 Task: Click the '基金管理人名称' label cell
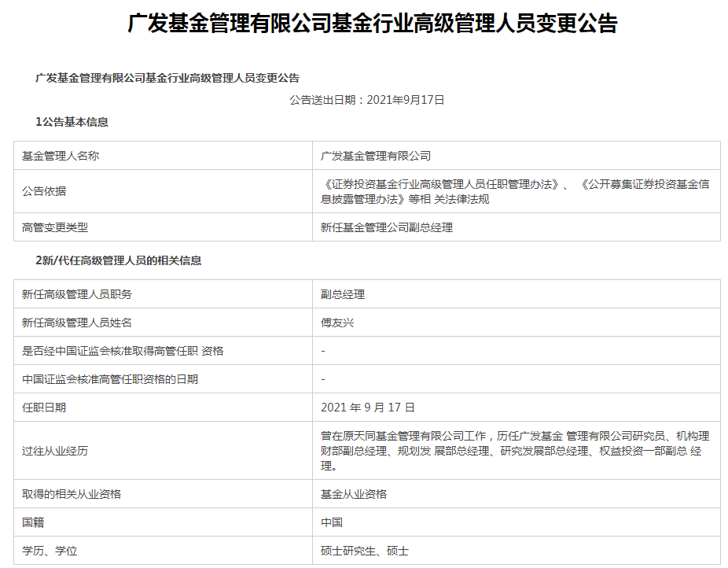coord(61,156)
